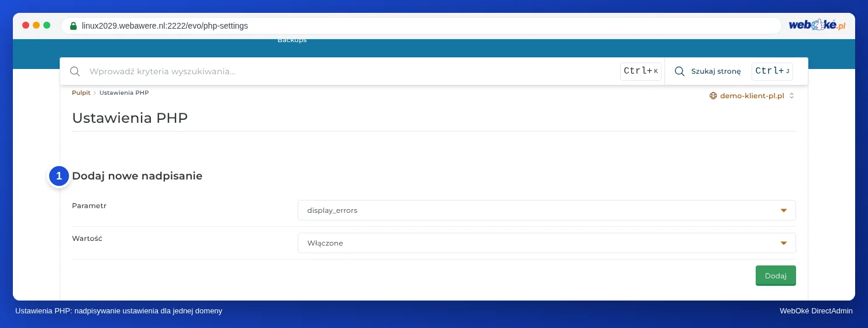The width and height of the screenshot is (868, 328).
Task: Click the Parametr dropdown arrow
Action: (784, 210)
